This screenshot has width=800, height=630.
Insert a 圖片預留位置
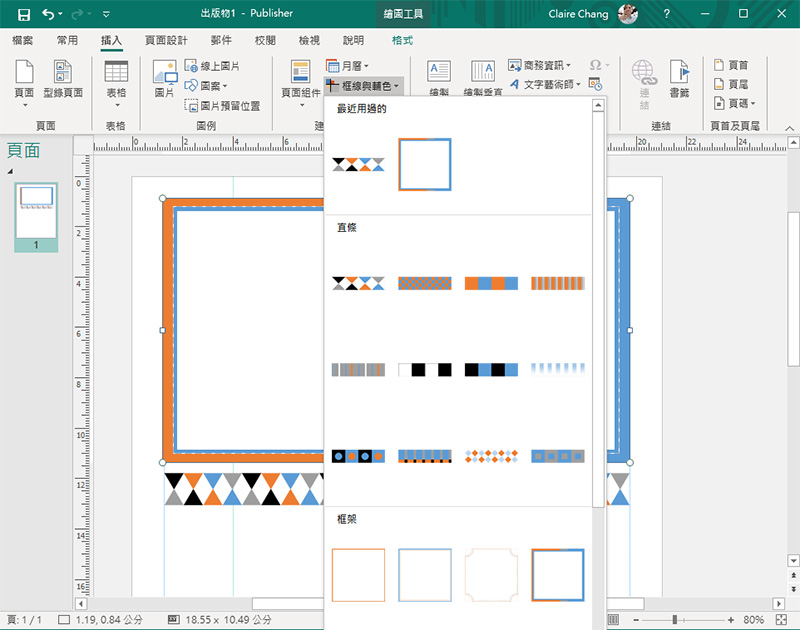(222, 106)
